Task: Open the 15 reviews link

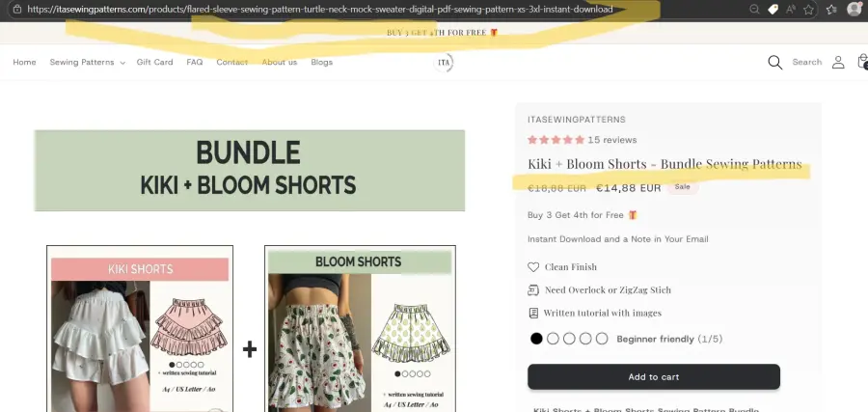Action: coord(612,140)
